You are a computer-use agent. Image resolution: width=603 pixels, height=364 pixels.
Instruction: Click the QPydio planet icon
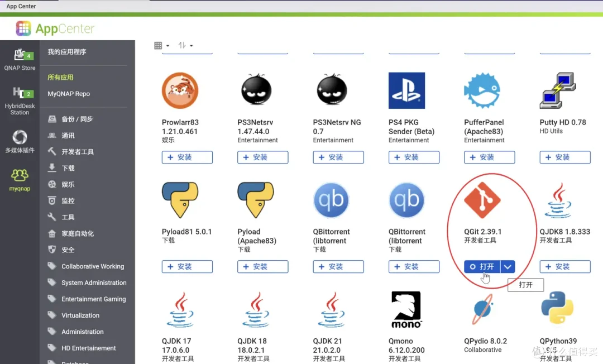coord(482,310)
